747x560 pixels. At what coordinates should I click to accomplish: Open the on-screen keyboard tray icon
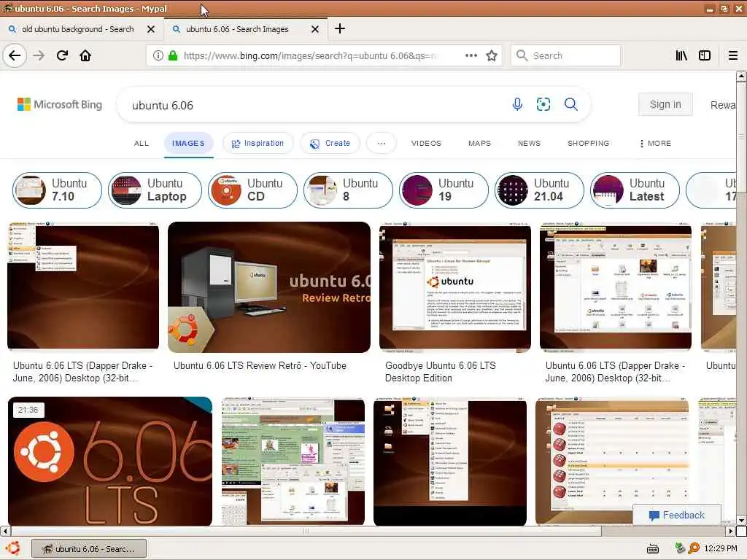tap(653, 549)
